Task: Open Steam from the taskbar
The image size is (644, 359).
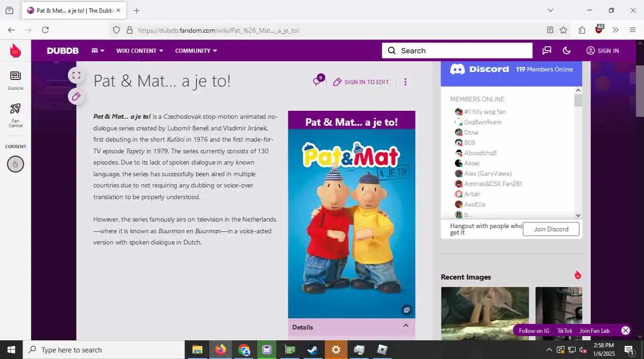Action: (x=312, y=350)
